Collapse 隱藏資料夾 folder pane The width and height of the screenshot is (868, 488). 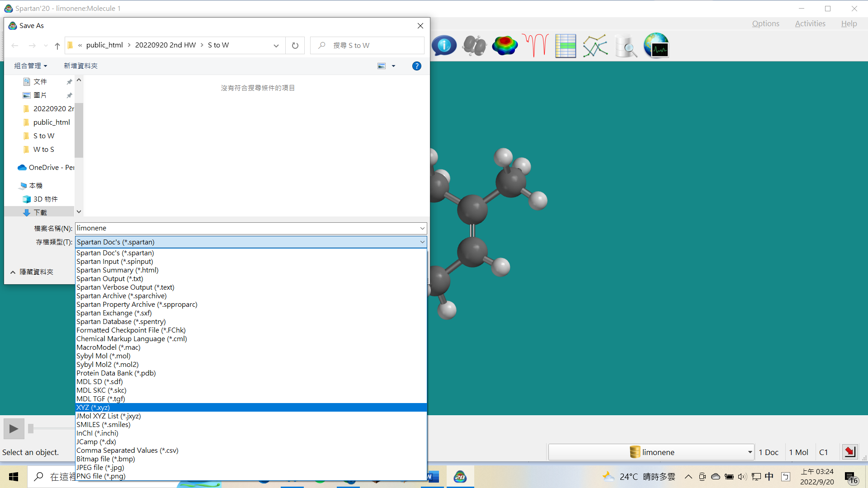(32, 272)
